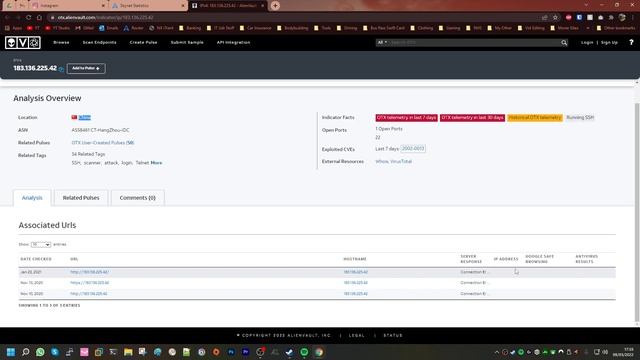Screen dimensions: 640x360
Task: Click the AlienVault OTX alien logo
Action: click(x=23, y=42)
